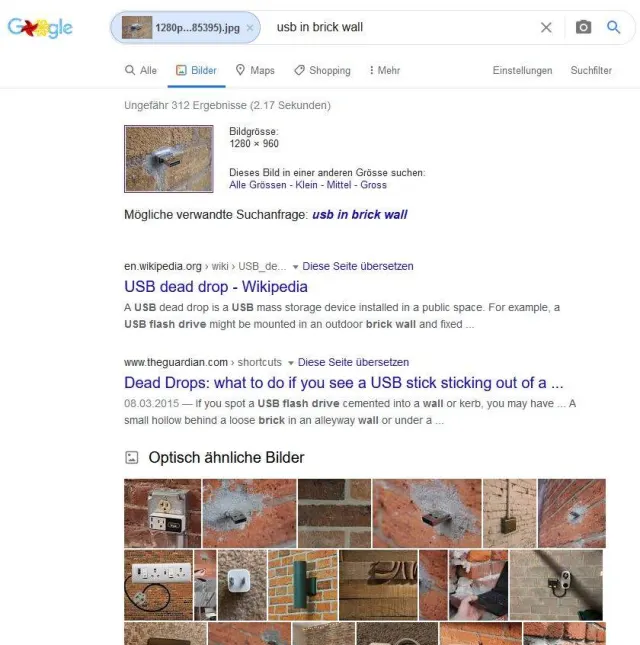Open the USB dead drop - Wikipedia result
The image size is (640, 645).
tap(216, 287)
